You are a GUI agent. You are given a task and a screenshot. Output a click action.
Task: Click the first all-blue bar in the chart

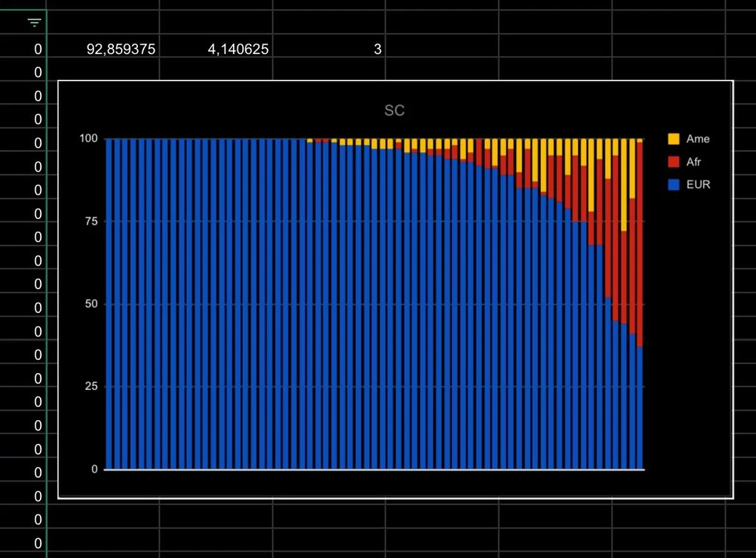[109, 304]
